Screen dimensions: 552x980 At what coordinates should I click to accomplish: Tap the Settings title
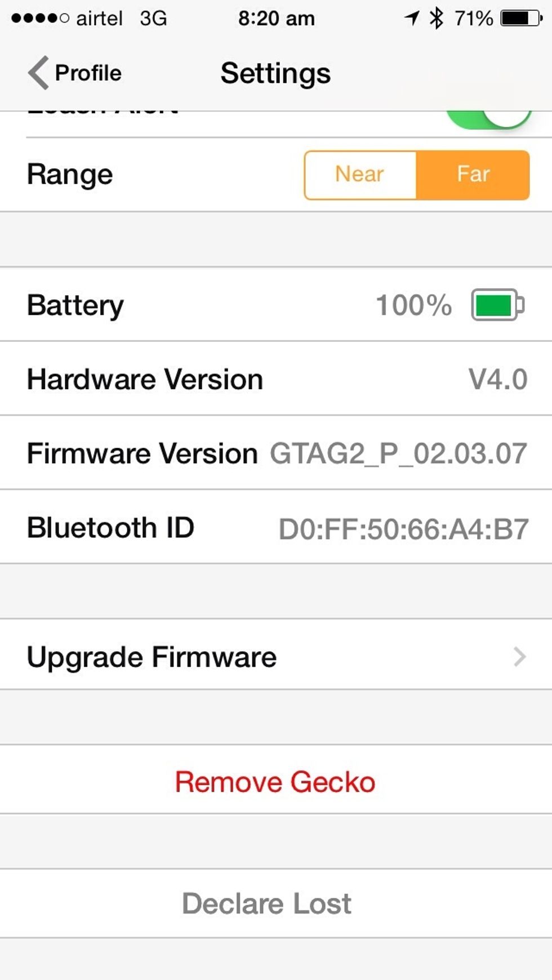(275, 73)
